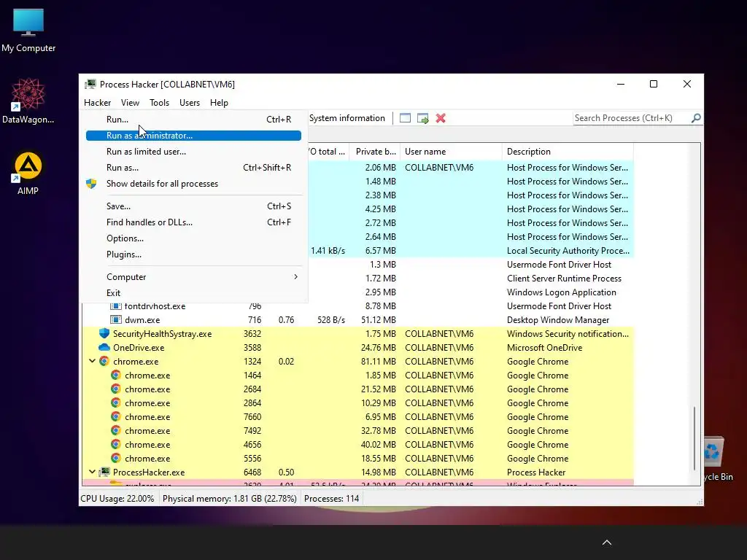Screen dimensions: 747x560
Task: Sort by the I/O total column header
Action: [x=328, y=152]
